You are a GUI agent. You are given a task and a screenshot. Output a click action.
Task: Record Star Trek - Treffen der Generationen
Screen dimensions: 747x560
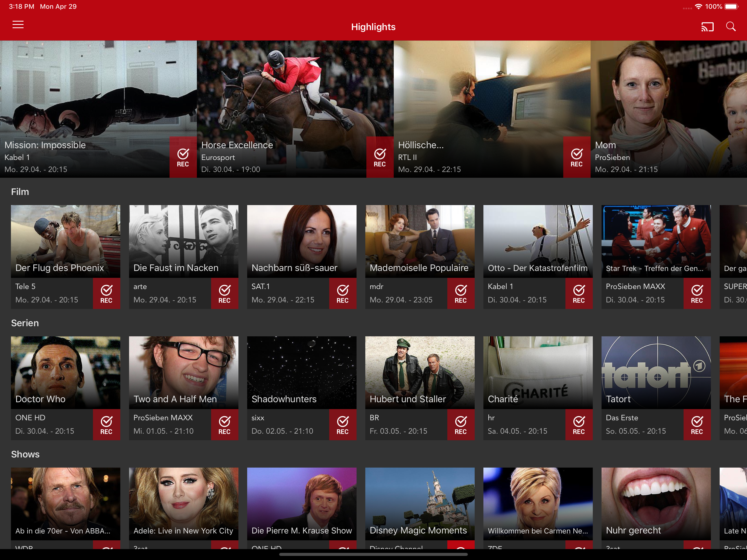point(697,293)
